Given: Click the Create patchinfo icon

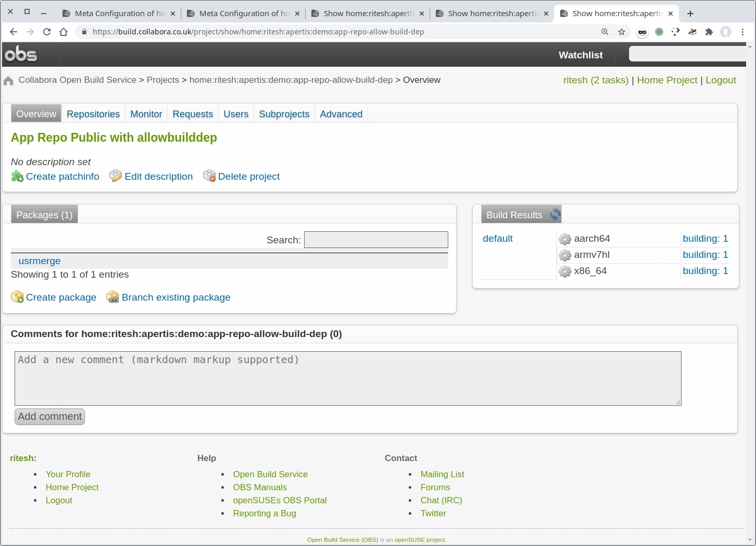Looking at the screenshot, I should pos(17,176).
